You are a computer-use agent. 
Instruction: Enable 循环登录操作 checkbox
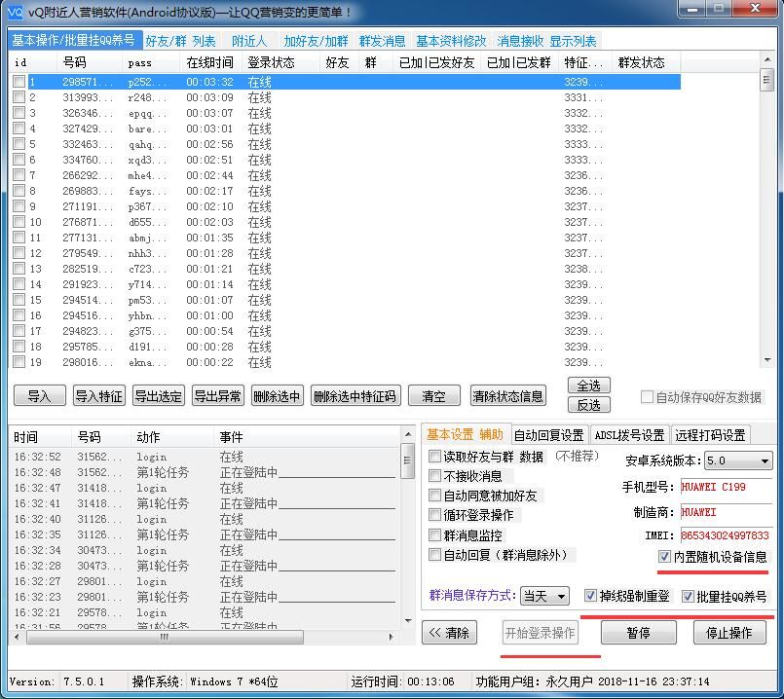click(x=434, y=515)
